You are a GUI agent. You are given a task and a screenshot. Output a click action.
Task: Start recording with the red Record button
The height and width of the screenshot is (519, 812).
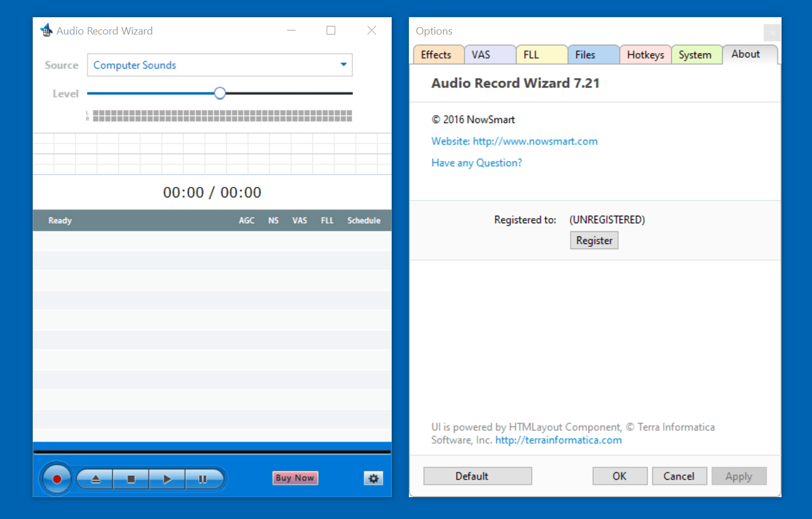coord(56,479)
